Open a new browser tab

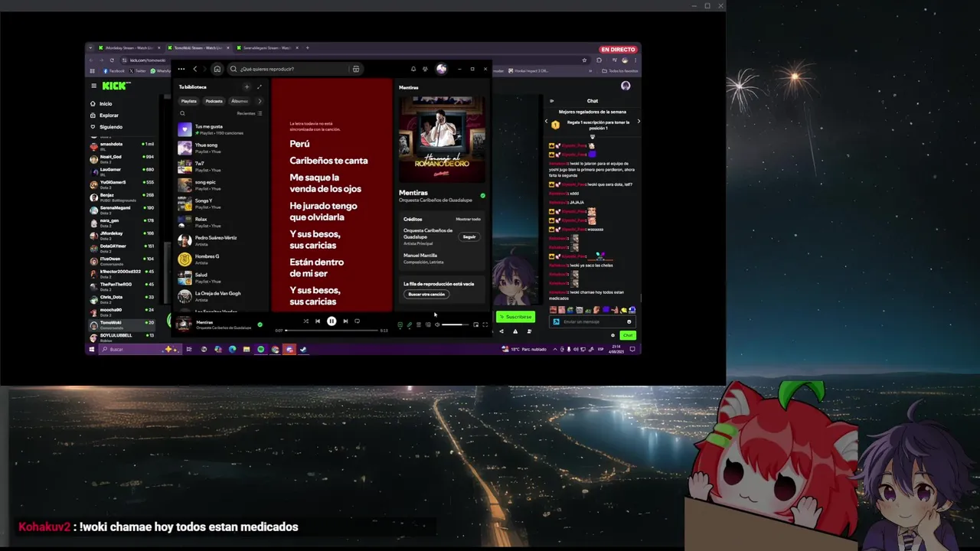[x=308, y=47]
